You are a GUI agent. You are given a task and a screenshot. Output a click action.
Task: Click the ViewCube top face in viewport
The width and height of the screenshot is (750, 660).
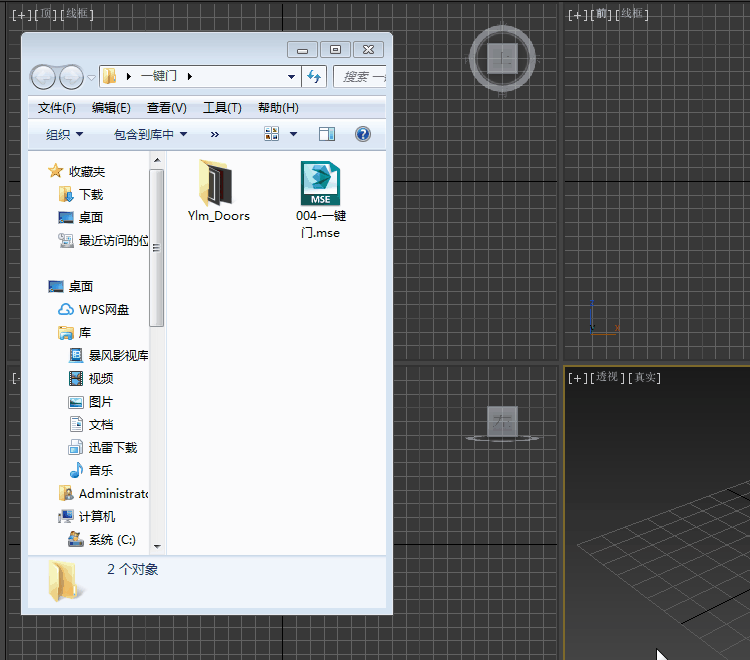(x=502, y=59)
